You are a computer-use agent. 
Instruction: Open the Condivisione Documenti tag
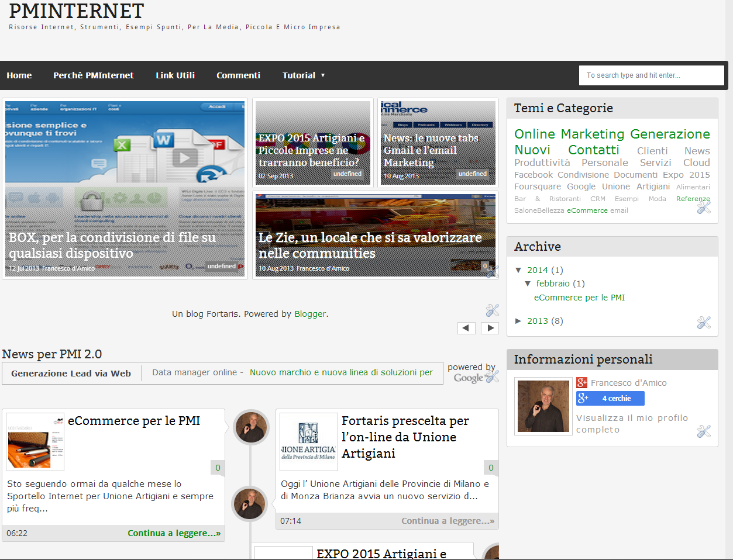[608, 175]
